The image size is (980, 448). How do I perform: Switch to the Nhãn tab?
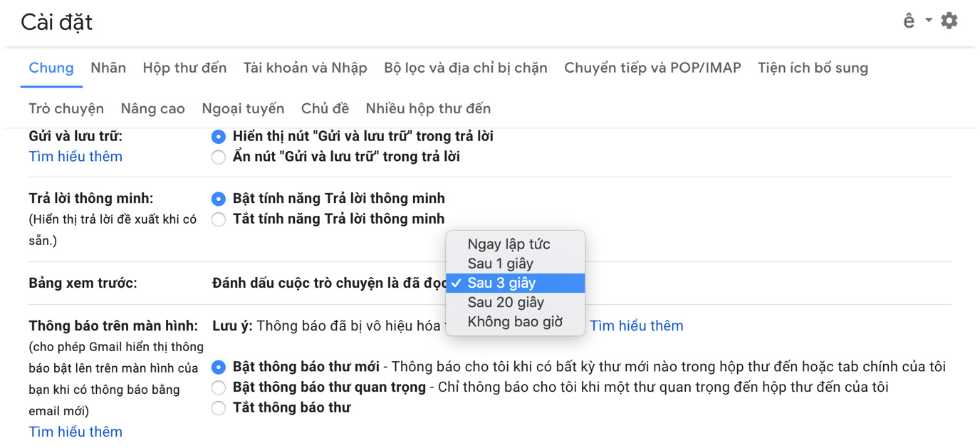click(x=108, y=68)
